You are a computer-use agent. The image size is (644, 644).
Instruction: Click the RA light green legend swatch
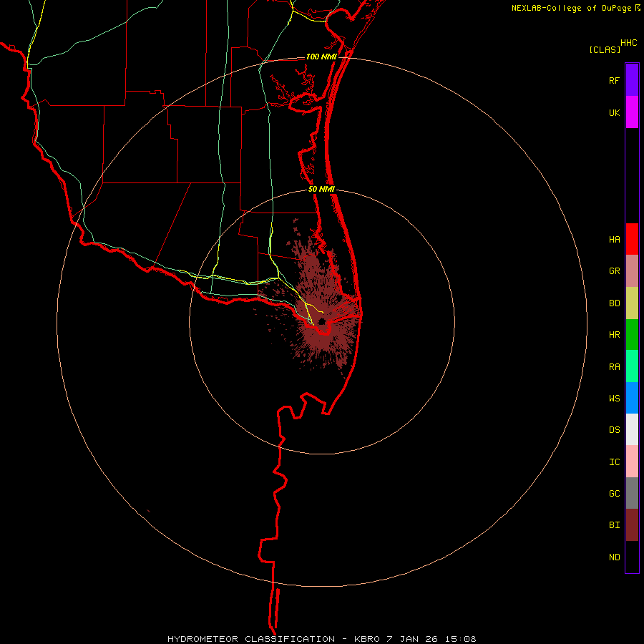(x=632, y=366)
